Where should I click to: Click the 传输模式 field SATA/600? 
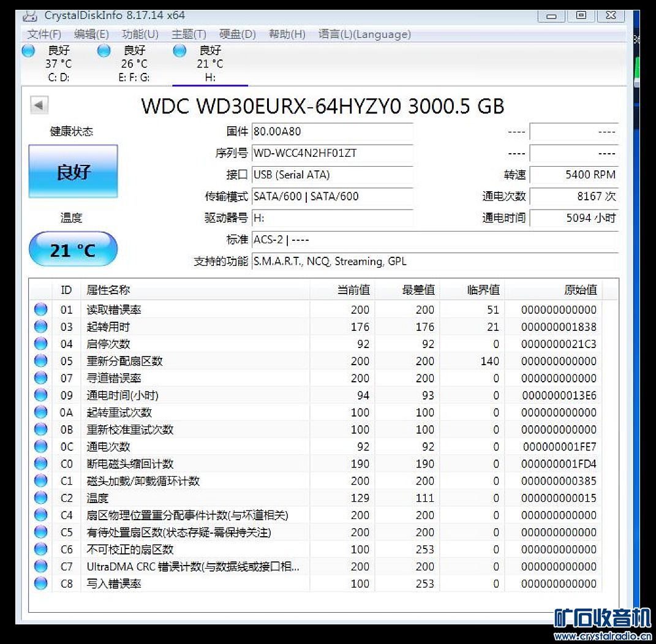tap(332, 196)
